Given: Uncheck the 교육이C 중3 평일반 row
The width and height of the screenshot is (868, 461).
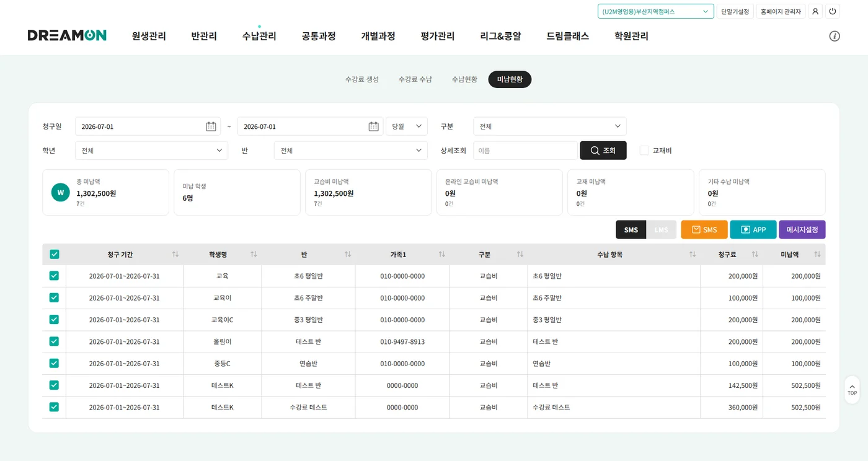Looking at the screenshot, I should coord(54,319).
